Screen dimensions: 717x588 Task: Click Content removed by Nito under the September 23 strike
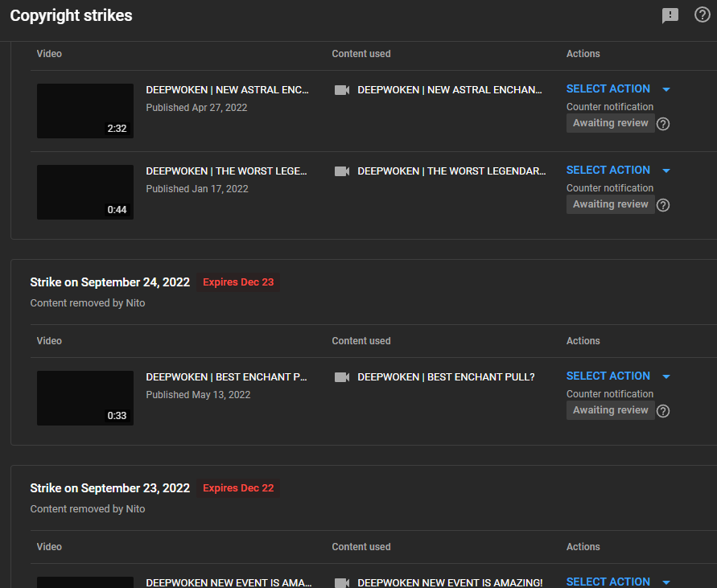tap(88, 509)
